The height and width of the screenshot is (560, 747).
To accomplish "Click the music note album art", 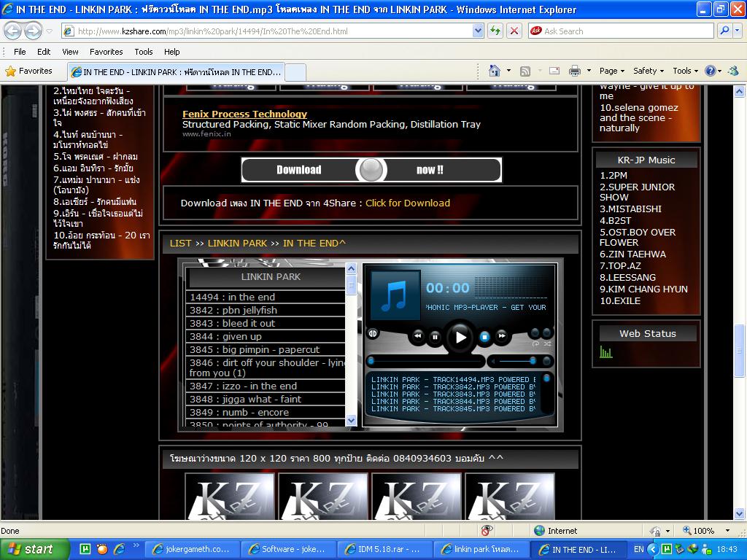I will tap(395, 295).
